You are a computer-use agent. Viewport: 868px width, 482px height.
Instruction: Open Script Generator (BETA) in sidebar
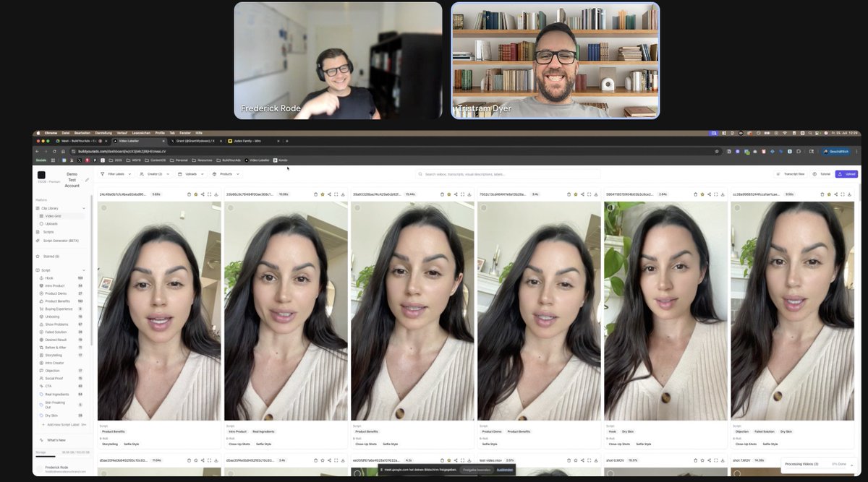(x=60, y=241)
